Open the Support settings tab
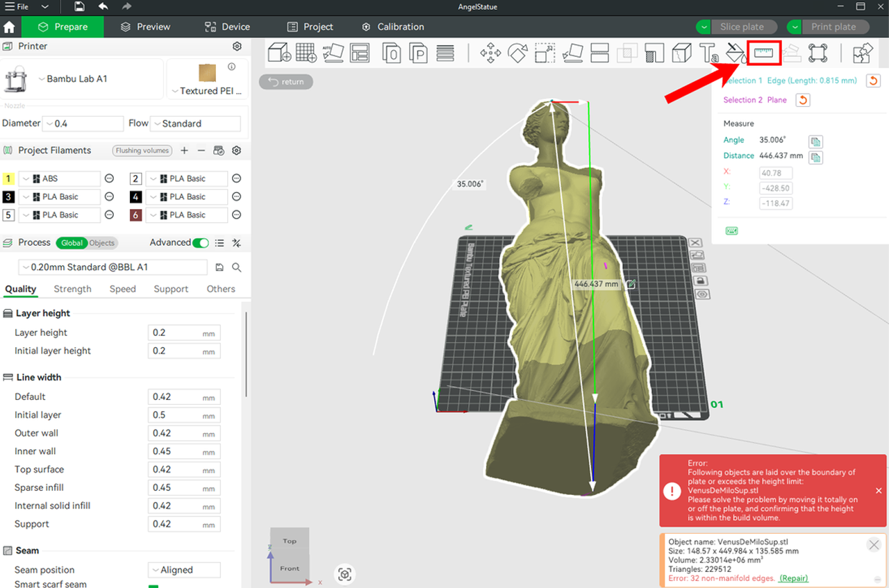 tap(171, 289)
